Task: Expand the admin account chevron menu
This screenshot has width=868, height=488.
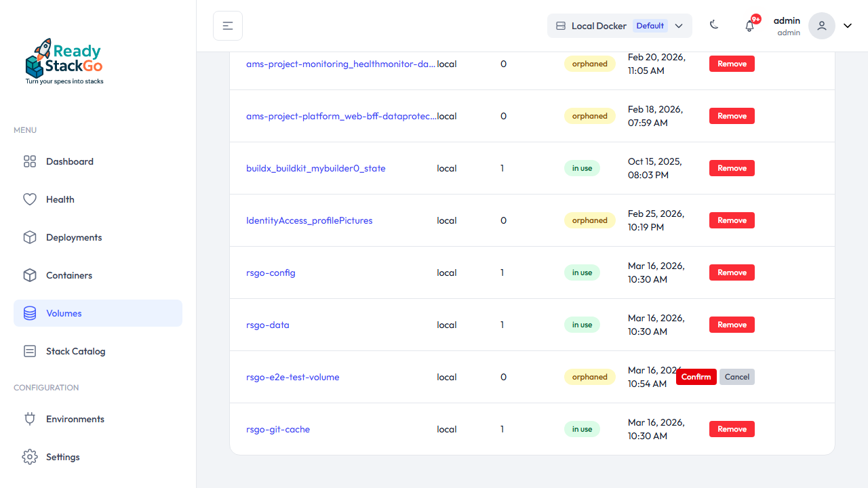Action: click(847, 25)
